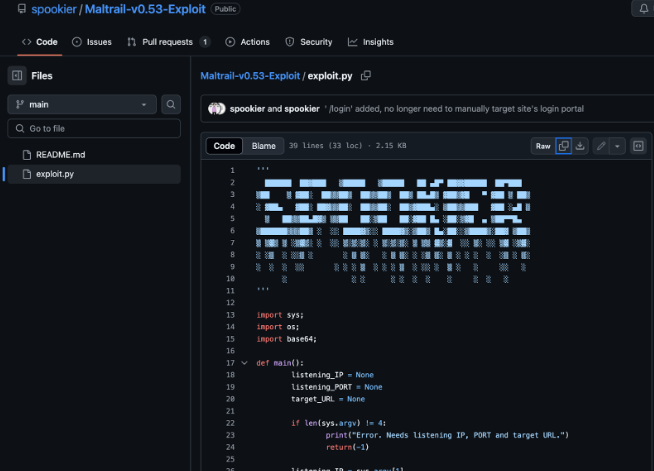
Task: Click Maltrail-v0.53-Exploit breadcrumb link
Action: click(250, 76)
